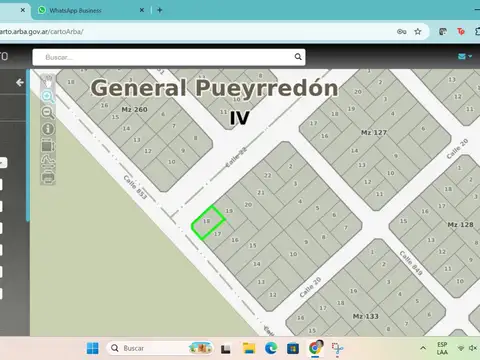Open the mail envelope messages icon
The width and height of the screenshot is (480, 360).
point(462,56)
